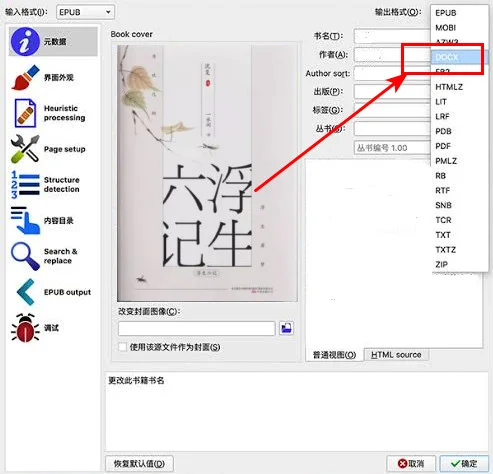
Task: Click the 恢复默认值 button
Action: (x=139, y=464)
